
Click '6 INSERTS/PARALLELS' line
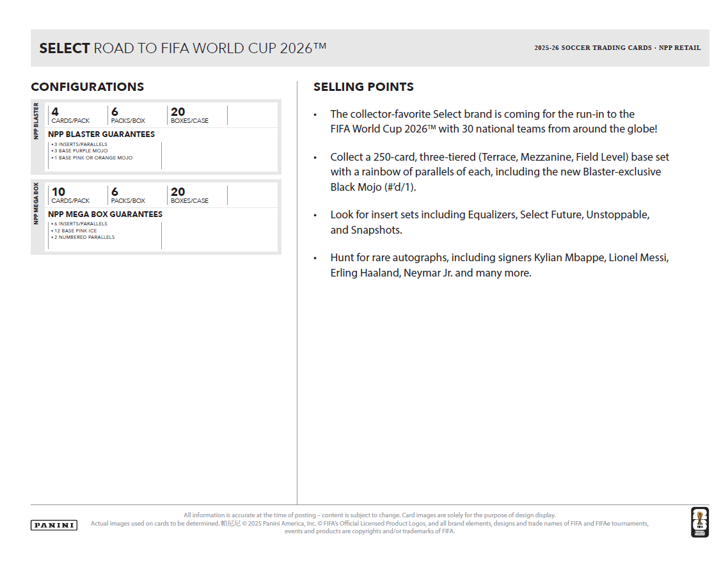click(x=79, y=224)
